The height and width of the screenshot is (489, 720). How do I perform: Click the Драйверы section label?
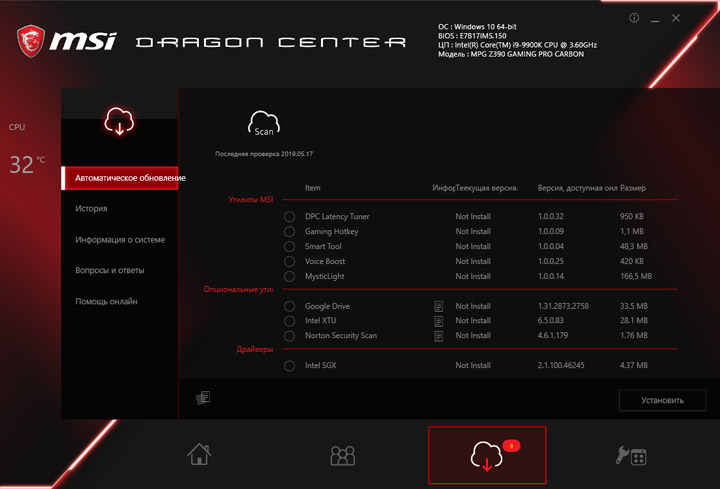click(x=255, y=349)
